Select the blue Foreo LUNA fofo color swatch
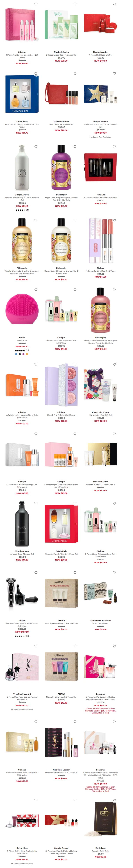This screenshot has width=133, height=868. (16, 354)
